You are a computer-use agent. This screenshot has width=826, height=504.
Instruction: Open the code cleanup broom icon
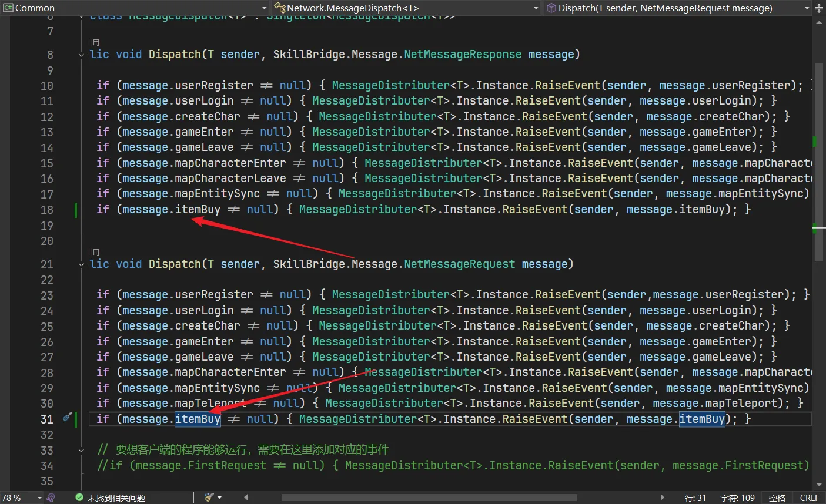pyautogui.click(x=209, y=498)
